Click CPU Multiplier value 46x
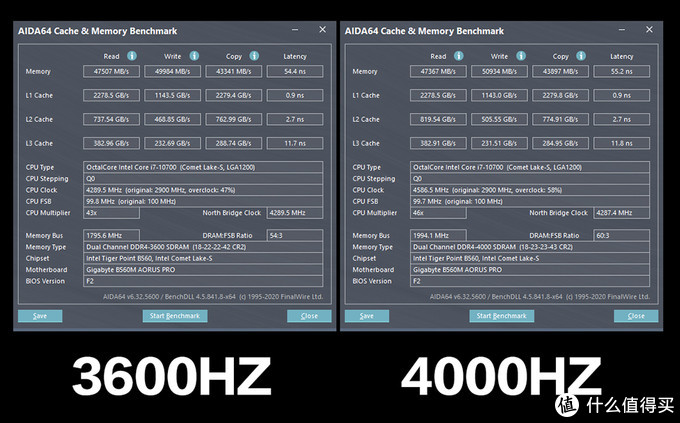680x423 pixels. coord(438,213)
